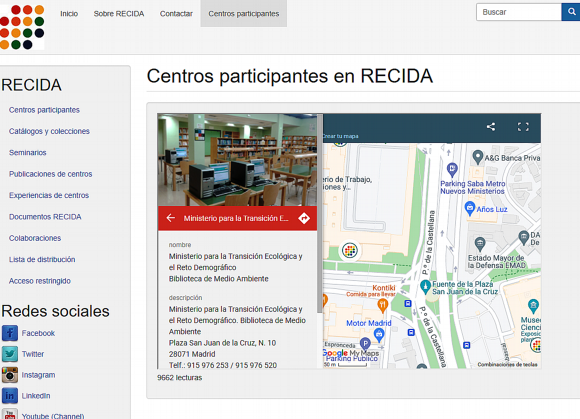Select the Parking Saba Metro map pin
This screenshot has height=419, width=580.
(x=452, y=170)
